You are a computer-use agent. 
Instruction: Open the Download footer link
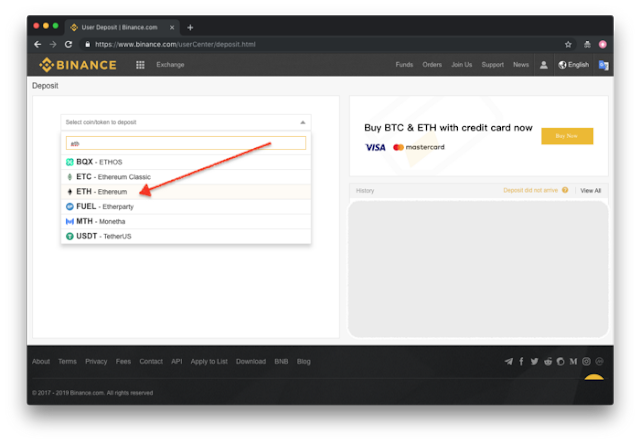click(x=251, y=362)
